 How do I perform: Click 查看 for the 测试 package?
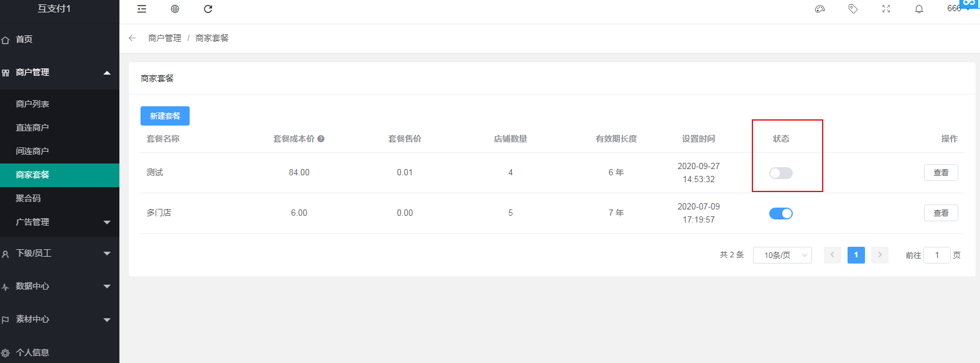point(941,172)
